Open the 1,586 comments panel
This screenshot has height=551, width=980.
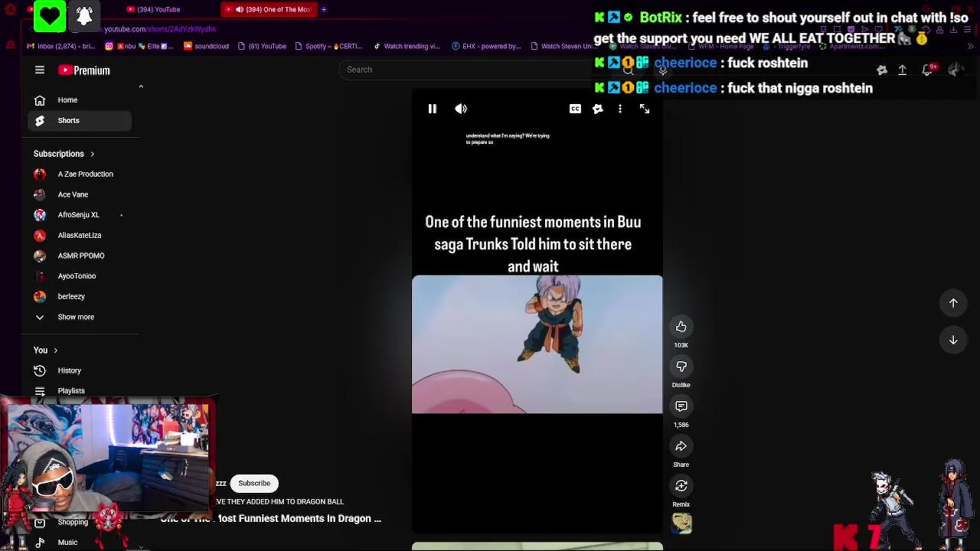point(681,407)
